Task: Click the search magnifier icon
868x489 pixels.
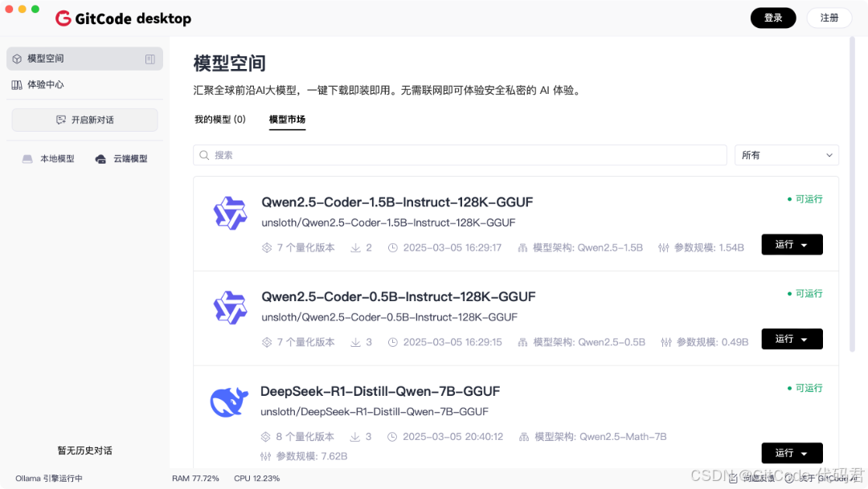Action: 204,156
